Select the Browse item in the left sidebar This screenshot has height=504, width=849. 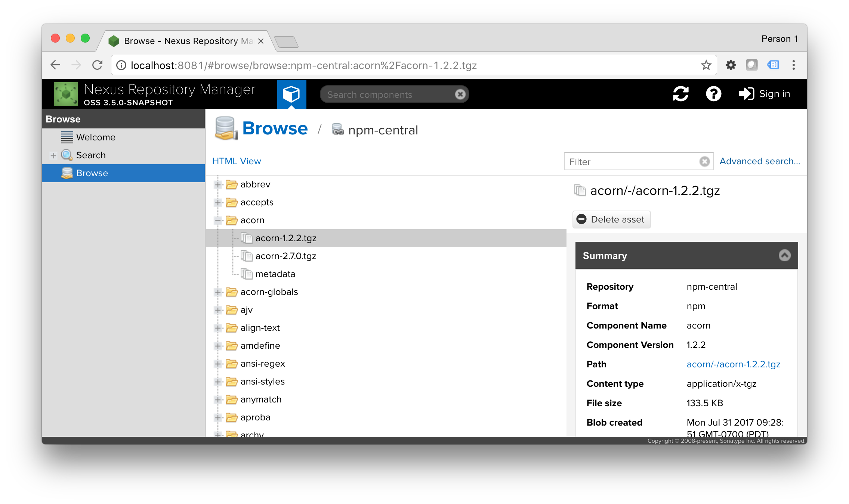click(x=92, y=173)
